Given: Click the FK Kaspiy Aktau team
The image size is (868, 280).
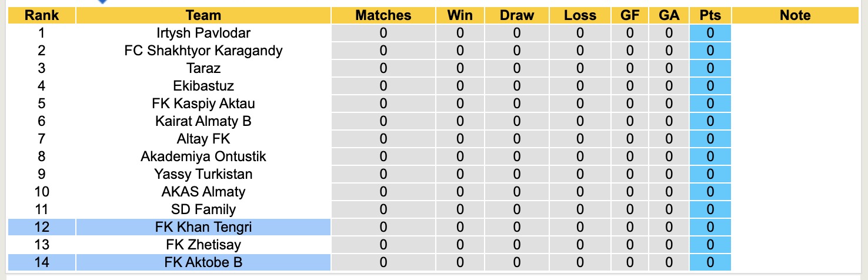Looking at the screenshot, I should [203, 104].
